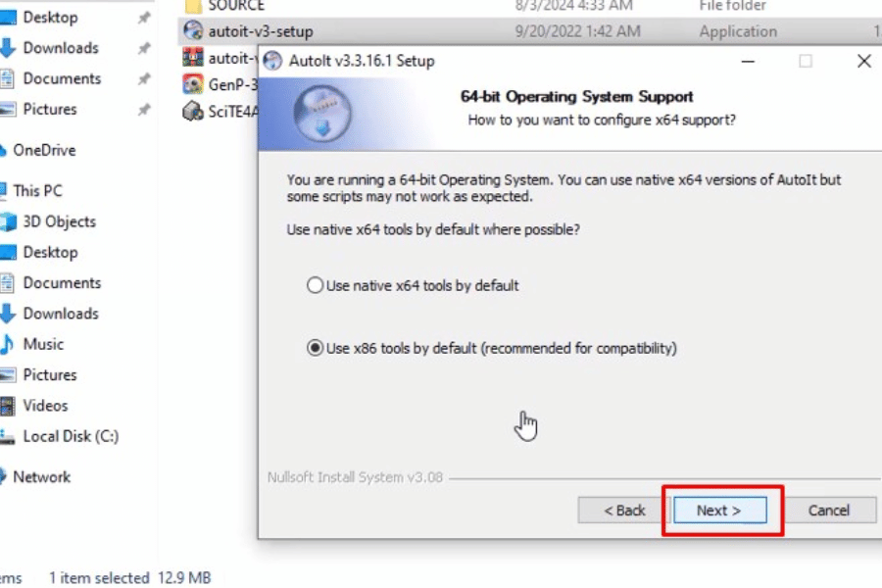Open the Music folder icon
Viewport: 882px width, 588px height.
pyautogui.click(x=7, y=344)
